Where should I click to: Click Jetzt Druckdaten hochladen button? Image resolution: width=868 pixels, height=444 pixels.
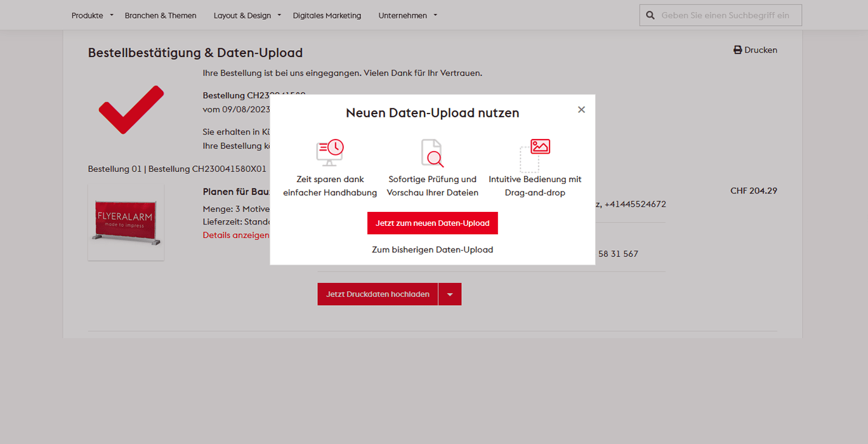(x=378, y=294)
